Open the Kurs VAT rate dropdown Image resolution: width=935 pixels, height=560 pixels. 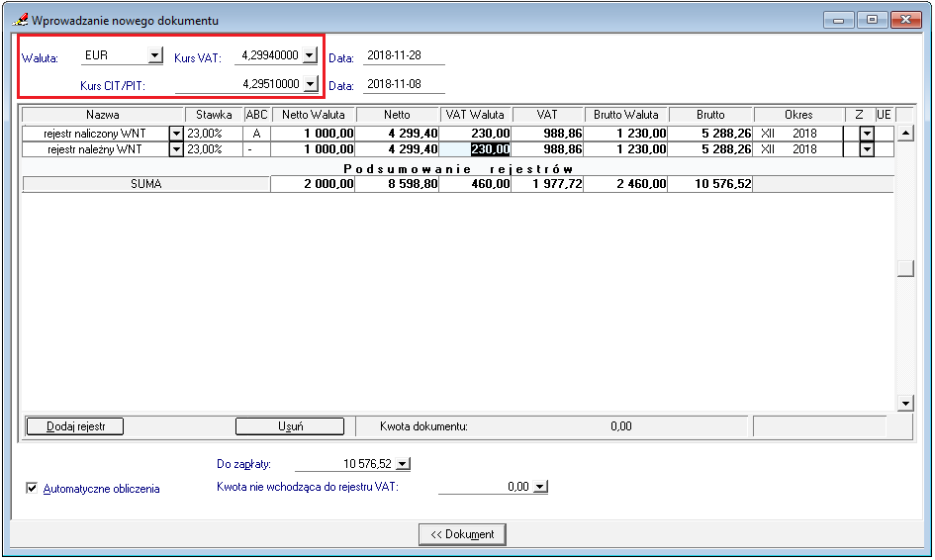point(310,55)
